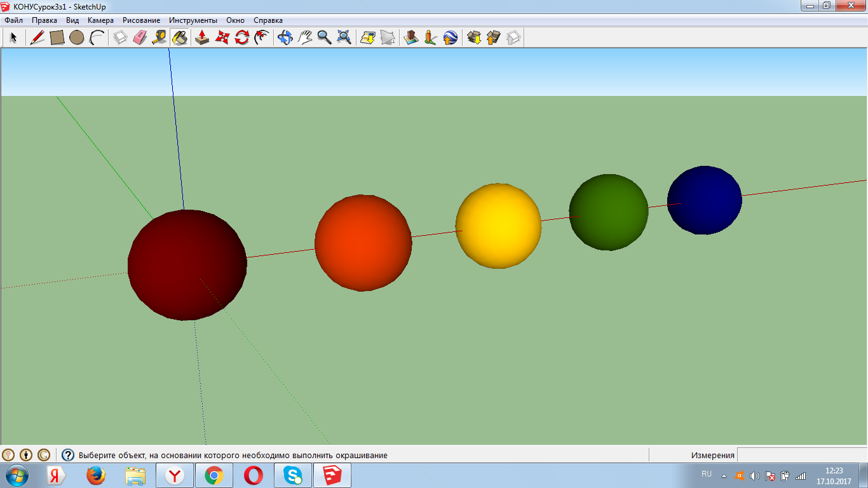Click the volume speaker tray icon

tap(755, 475)
